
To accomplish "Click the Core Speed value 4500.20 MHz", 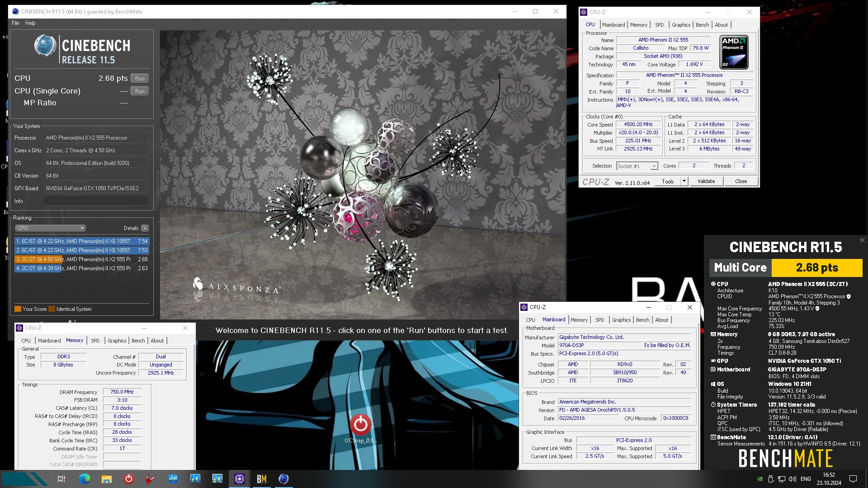I will [x=638, y=125].
